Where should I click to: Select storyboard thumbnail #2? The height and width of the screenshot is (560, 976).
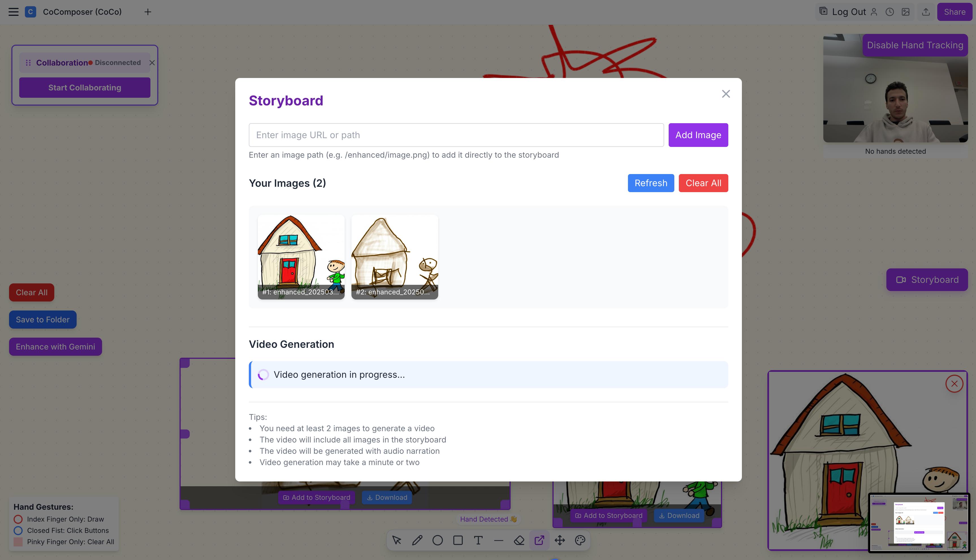394,257
